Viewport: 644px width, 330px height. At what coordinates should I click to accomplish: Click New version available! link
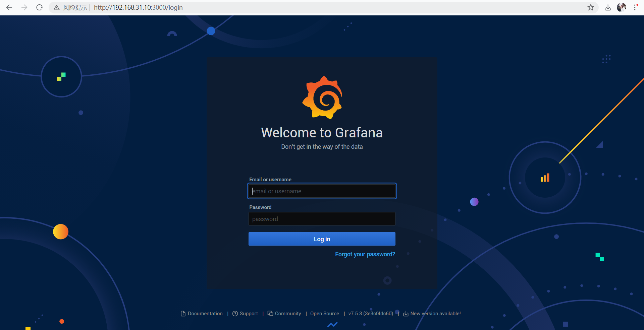(x=435, y=314)
